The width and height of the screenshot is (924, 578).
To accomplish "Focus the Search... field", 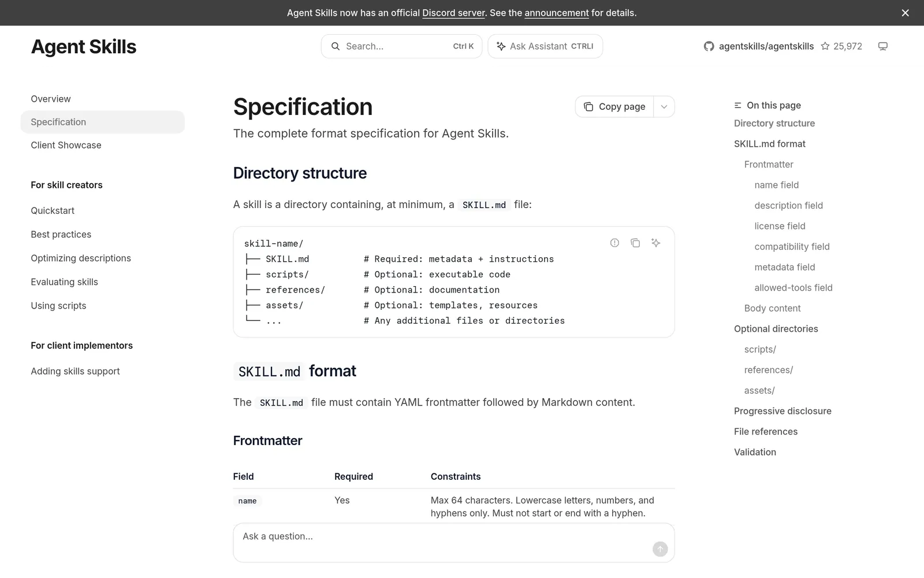I will point(401,46).
